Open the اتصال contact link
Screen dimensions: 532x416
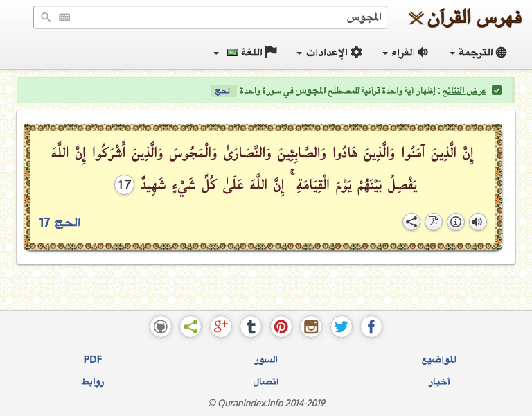pyautogui.click(x=266, y=382)
